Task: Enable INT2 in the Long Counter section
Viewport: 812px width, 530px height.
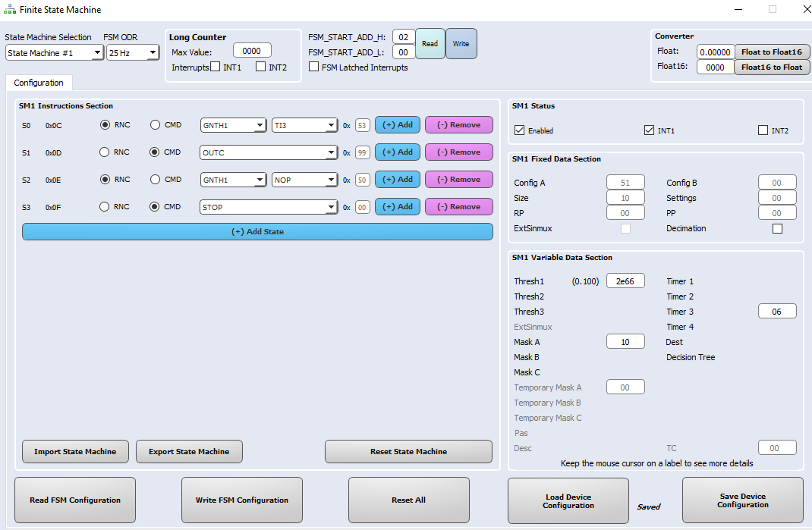Action: (260, 67)
